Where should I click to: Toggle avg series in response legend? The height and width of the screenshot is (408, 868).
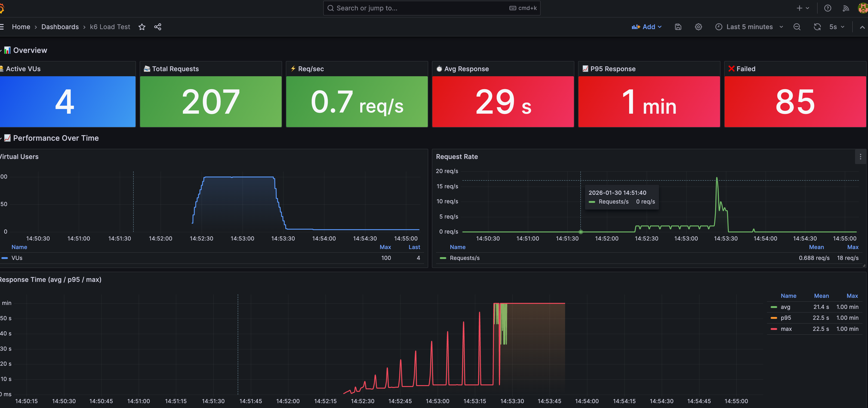[785, 307]
